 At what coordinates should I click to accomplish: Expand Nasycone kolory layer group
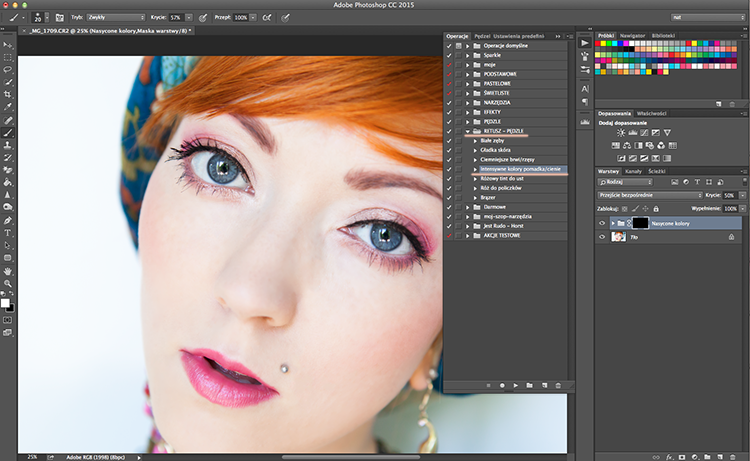pos(613,223)
